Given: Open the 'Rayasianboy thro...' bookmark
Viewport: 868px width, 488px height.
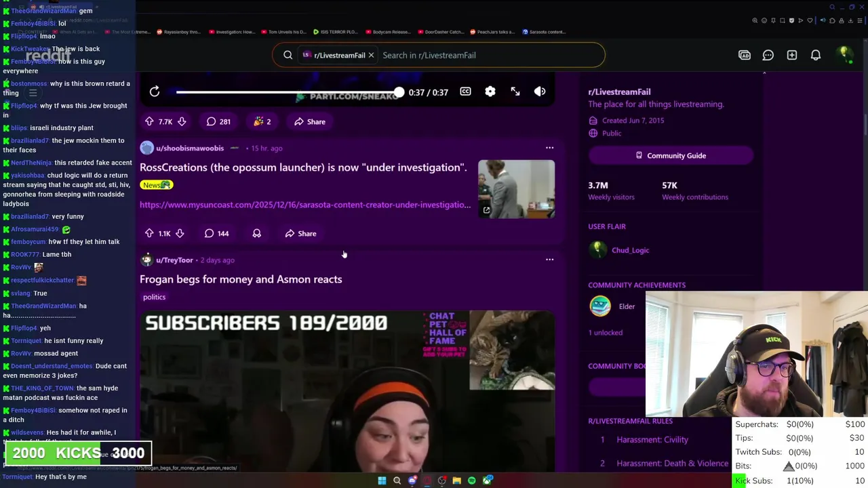Looking at the screenshot, I should [179, 32].
